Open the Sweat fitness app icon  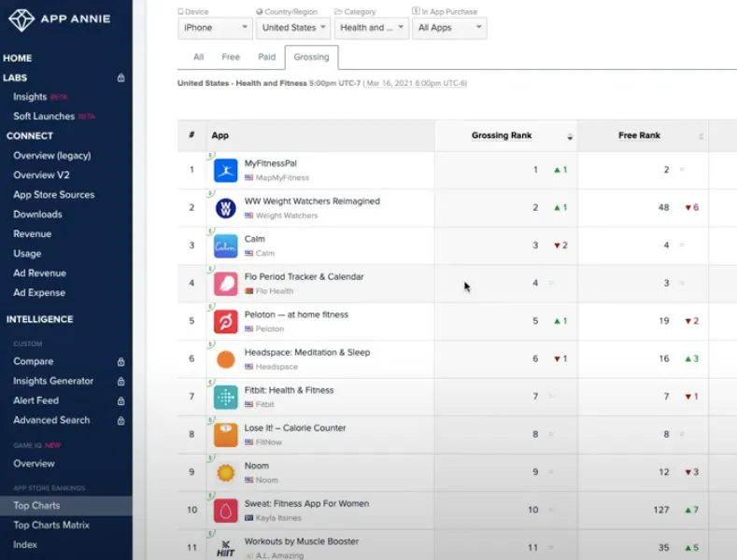click(x=226, y=511)
